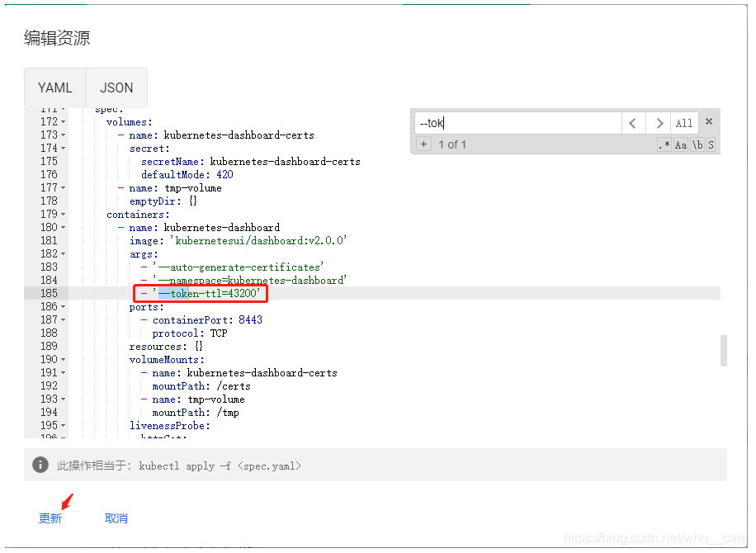Switch to the JSON tab
Viewport: 756px width, 553px height.
[x=116, y=87]
